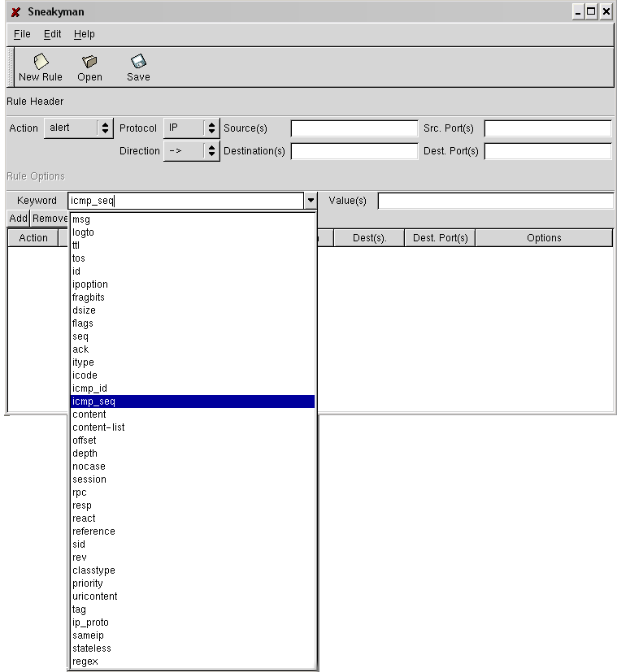Open the Edit menu
Viewport: 617px width, 672px height.
pyautogui.click(x=52, y=34)
